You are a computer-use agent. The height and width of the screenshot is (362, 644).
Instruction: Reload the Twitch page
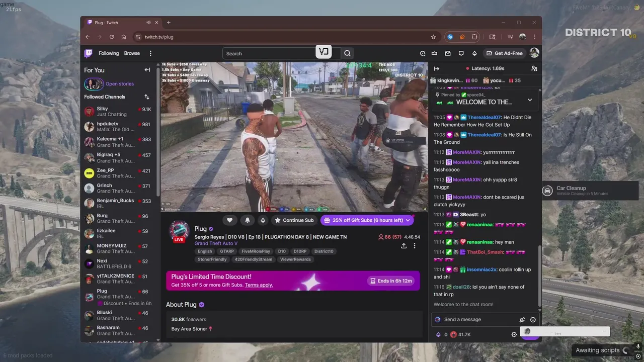112,37
